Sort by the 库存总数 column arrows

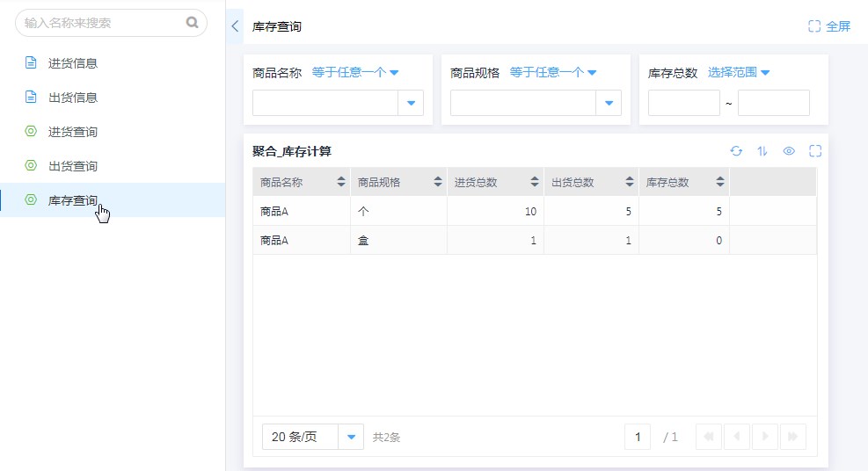pyautogui.click(x=720, y=182)
